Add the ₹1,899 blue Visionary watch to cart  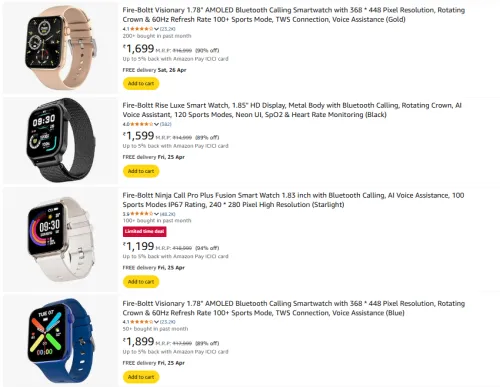pos(141,377)
